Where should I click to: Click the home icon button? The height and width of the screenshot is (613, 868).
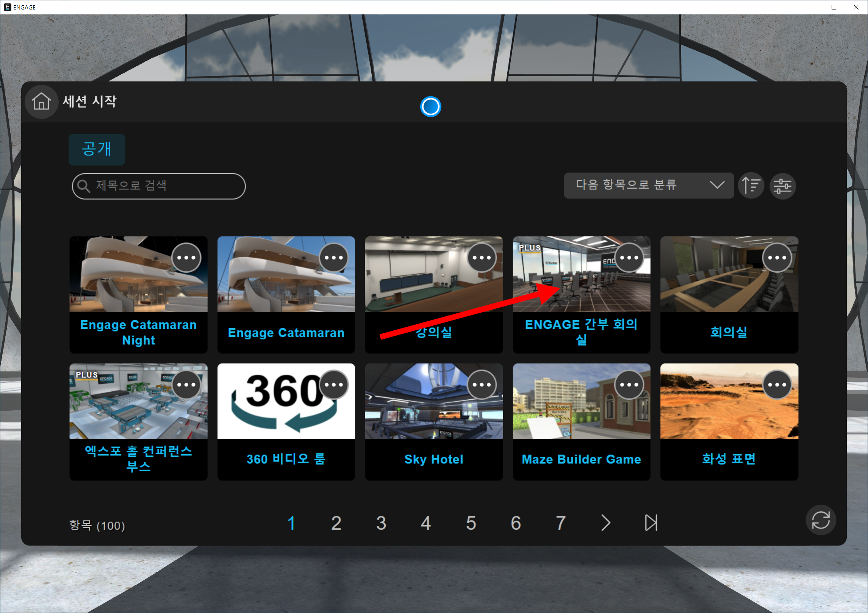point(41,102)
